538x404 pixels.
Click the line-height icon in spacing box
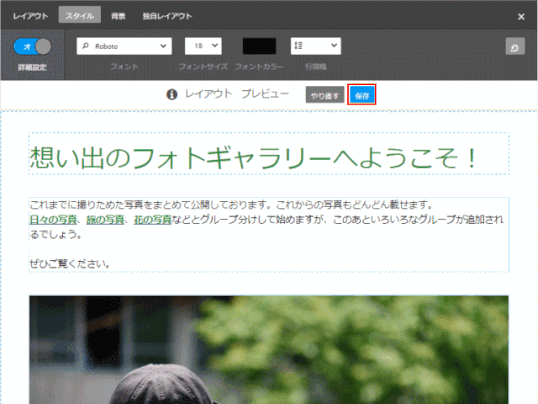click(x=299, y=46)
